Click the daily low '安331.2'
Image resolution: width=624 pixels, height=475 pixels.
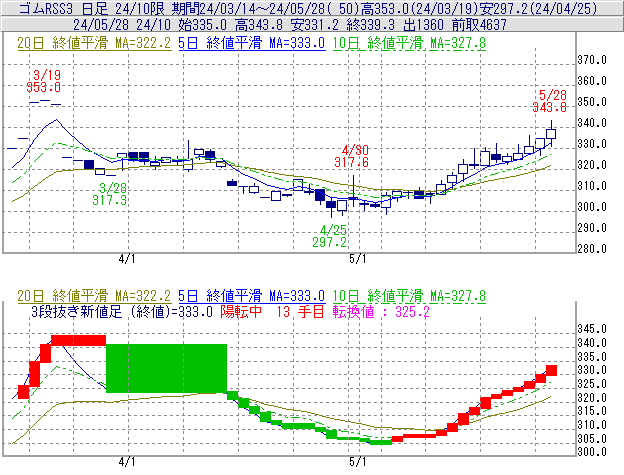coord(315,25)
